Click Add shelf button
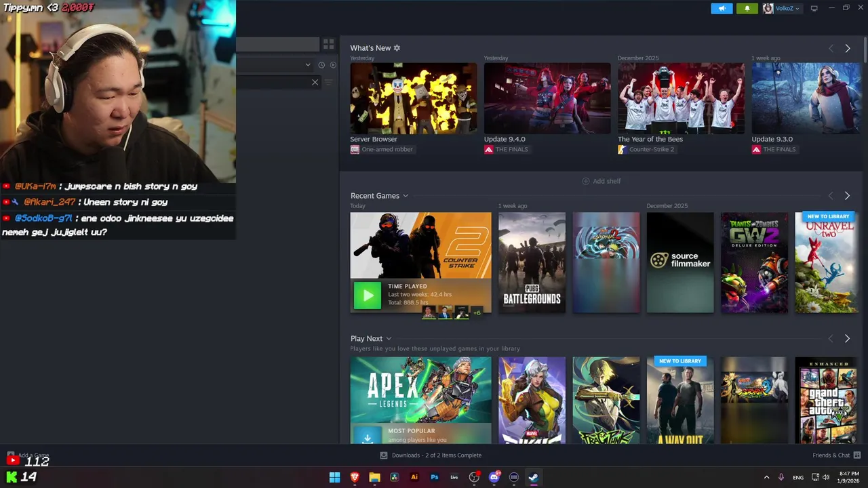 click(601, 181)
